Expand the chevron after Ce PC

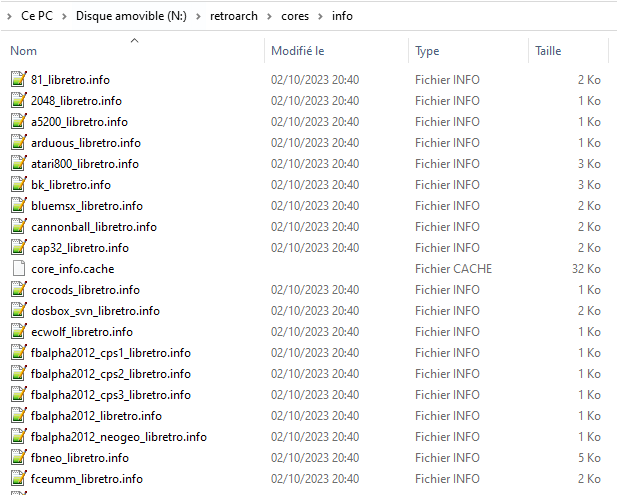pyautogui.click(x=65, y=17)
